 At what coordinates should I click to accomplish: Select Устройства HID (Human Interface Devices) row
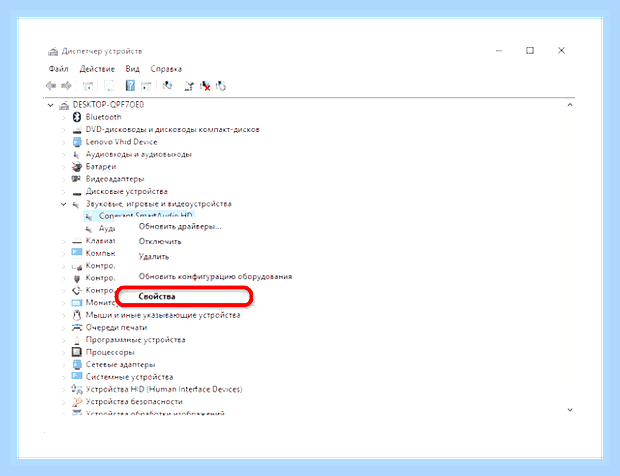click(x=164, y=389)
